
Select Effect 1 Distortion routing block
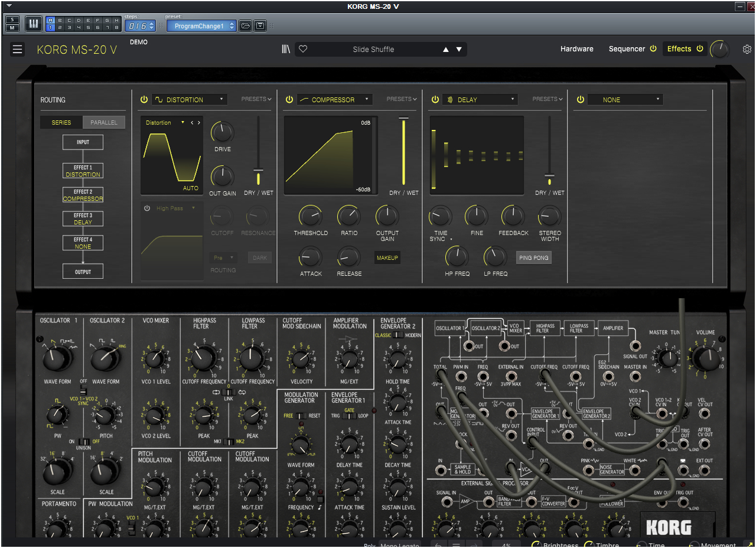pos(83,171)
